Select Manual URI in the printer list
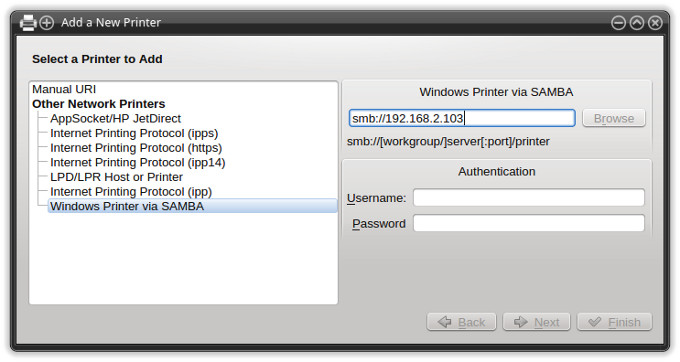680x362 pixels. [64, 89]
